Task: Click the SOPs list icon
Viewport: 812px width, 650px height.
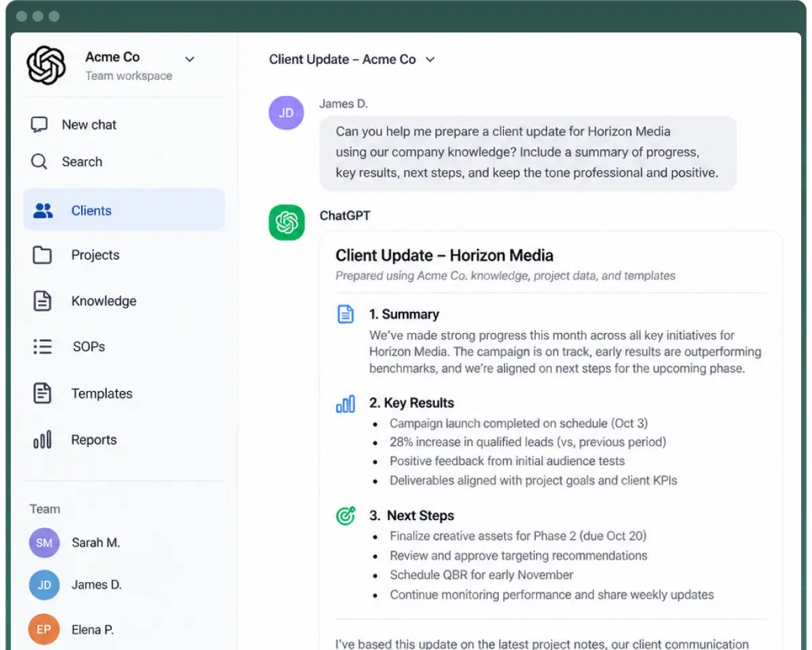Action: pos(42,347)
